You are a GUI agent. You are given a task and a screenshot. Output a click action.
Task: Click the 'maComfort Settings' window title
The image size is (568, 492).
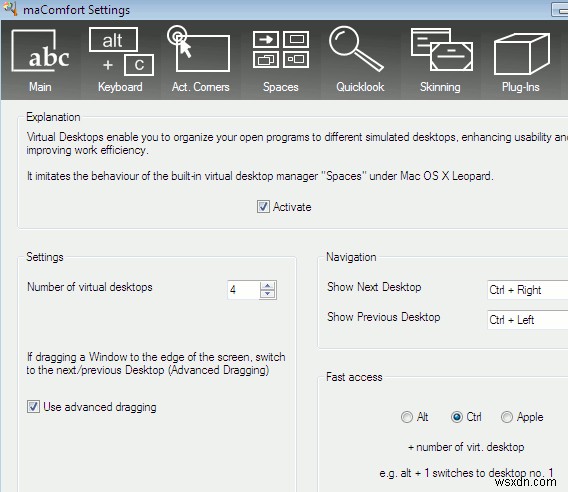76,9
